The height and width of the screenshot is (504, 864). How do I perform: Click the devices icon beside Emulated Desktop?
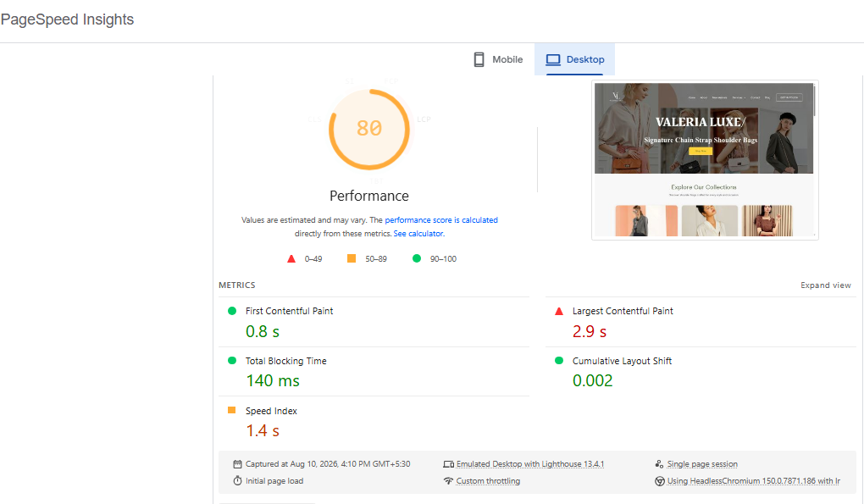click(x=449, y=464)
